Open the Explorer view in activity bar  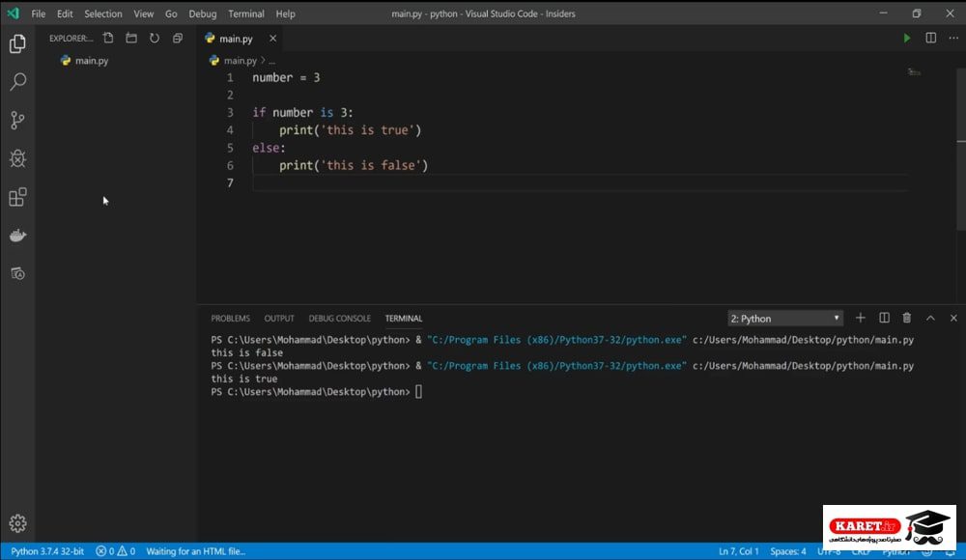click(x=17, y=43)
